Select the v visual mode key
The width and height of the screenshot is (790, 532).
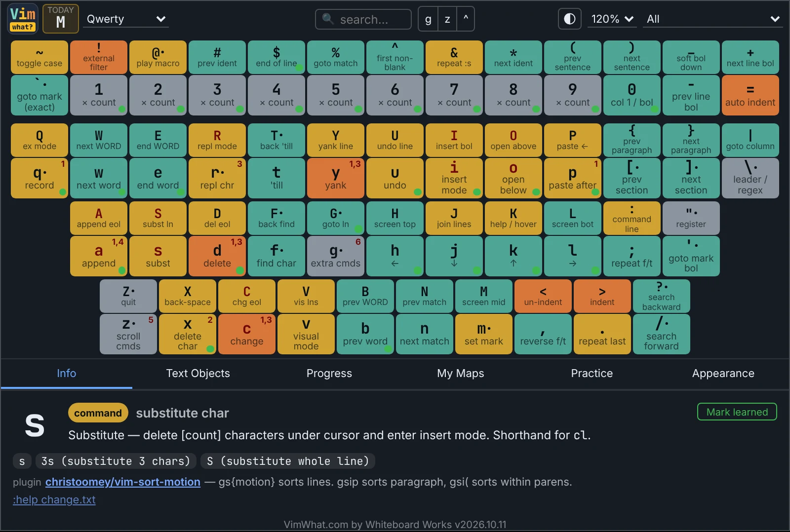pyautogui.click(x=306, y=334)
